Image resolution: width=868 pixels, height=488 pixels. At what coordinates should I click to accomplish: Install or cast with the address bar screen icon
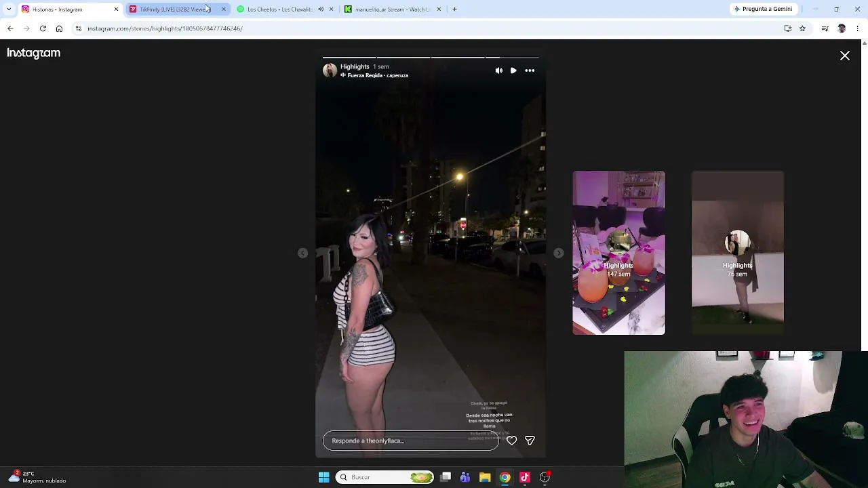click(x=788, y=28)
